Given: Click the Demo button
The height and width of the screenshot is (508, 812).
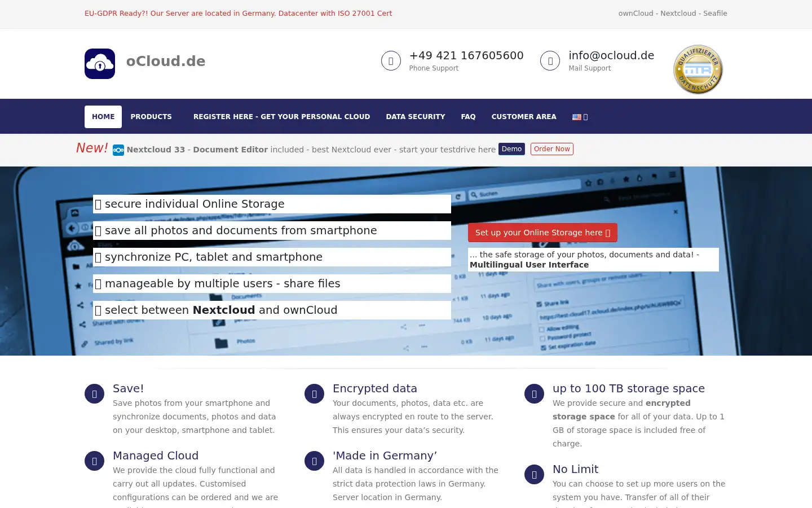Looking at the screenshot, I should coord(511,149).
